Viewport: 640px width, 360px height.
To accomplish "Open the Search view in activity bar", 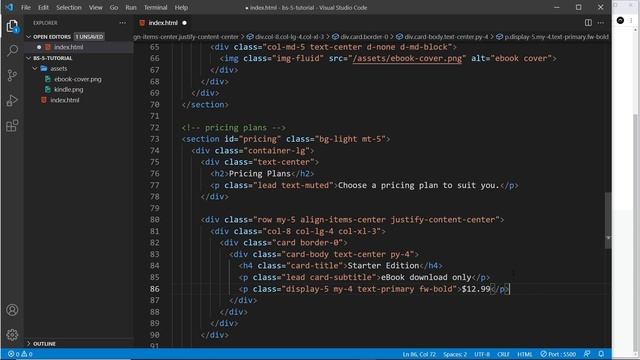I will 12,51.
